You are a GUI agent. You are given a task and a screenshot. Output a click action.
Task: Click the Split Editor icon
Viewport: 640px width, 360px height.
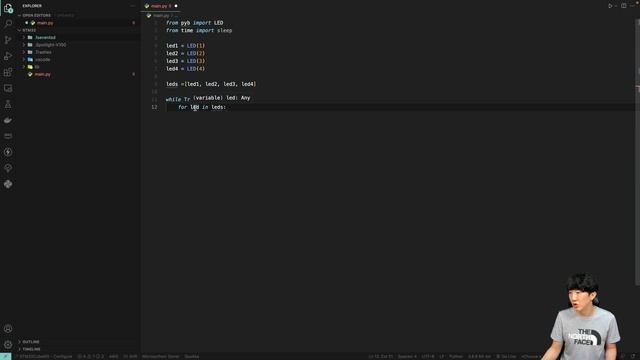(x=624, y=6)
